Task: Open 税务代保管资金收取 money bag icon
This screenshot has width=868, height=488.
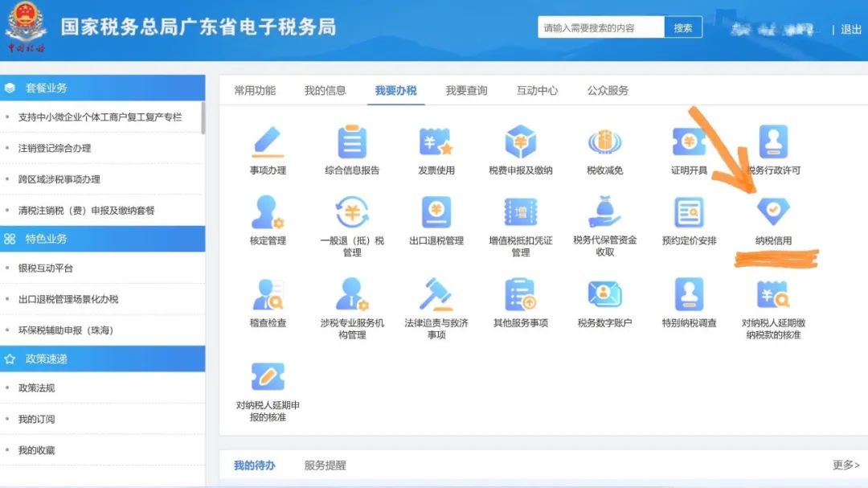Action: tap(604, 212)
